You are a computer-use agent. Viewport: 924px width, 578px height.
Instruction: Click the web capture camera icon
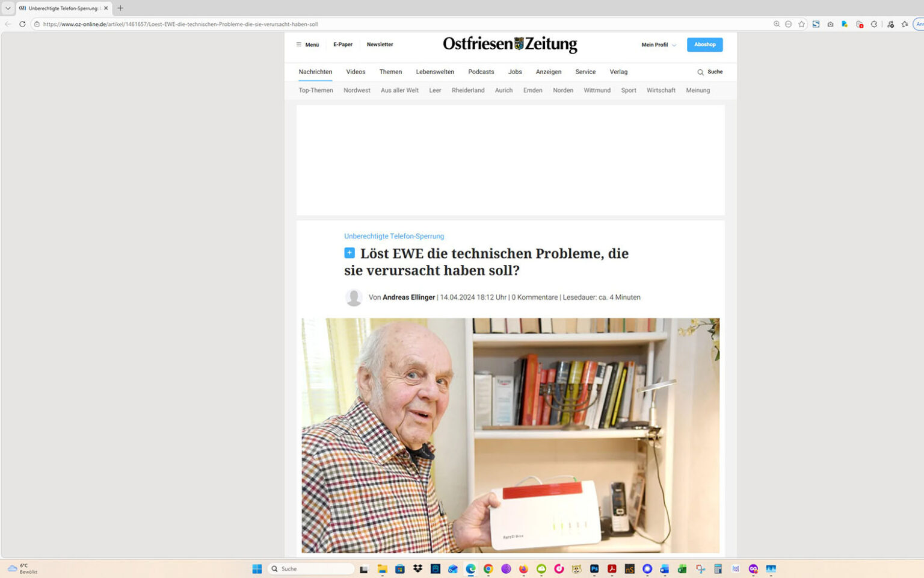pyautogui.click(x=830, y=24)
